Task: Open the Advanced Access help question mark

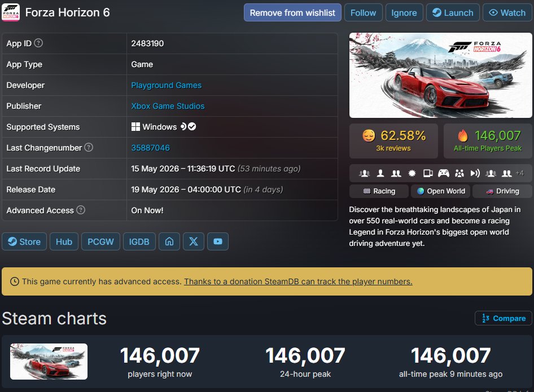Action: click(x=81, y=210)
